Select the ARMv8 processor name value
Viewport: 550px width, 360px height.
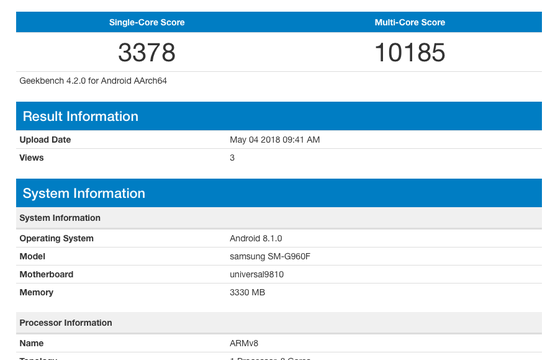pyautogui.click(x=244, y=343)
